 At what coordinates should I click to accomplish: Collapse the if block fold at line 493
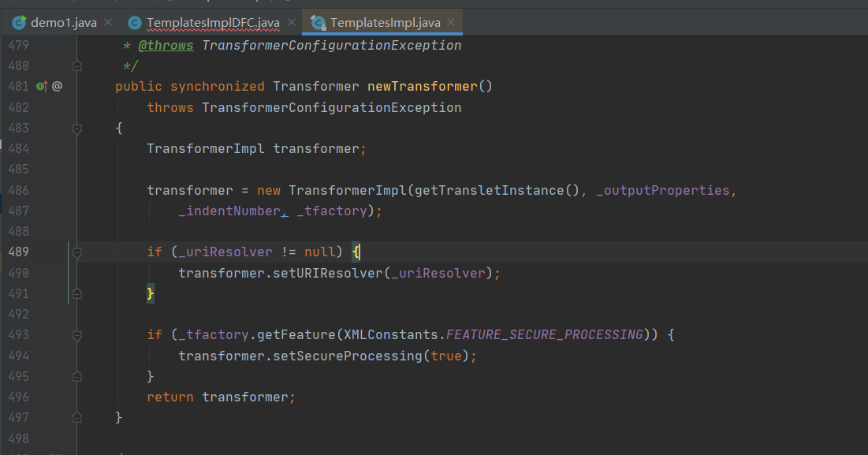[x=77, y=335]
